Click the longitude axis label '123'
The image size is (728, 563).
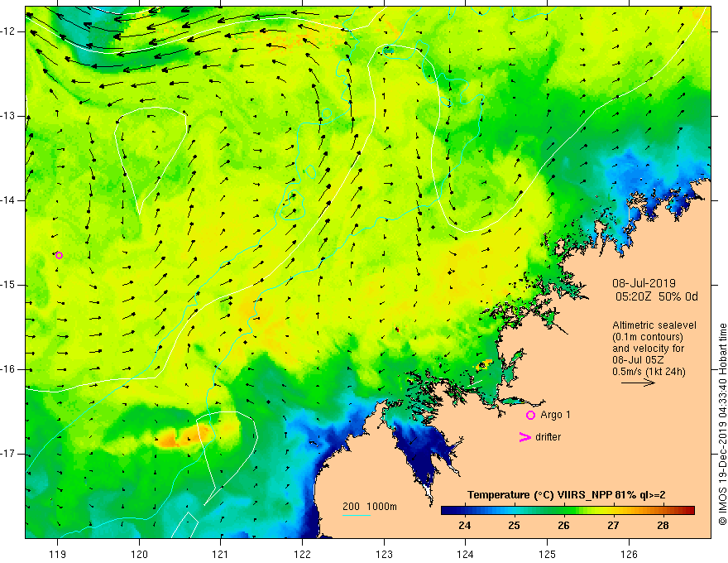pos(384,554)
